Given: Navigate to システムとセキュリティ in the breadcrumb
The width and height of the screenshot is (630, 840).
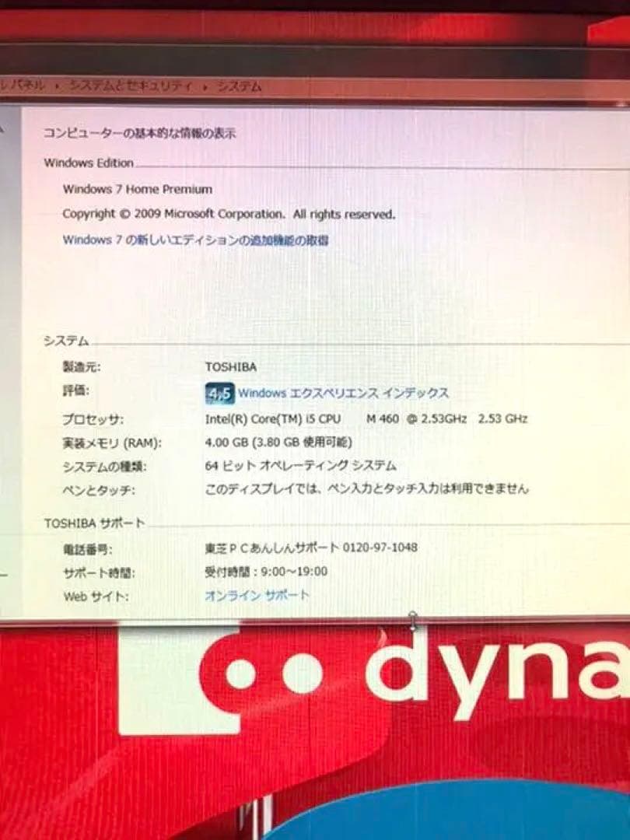Looking at the screenshot, I should pos(127,86).
